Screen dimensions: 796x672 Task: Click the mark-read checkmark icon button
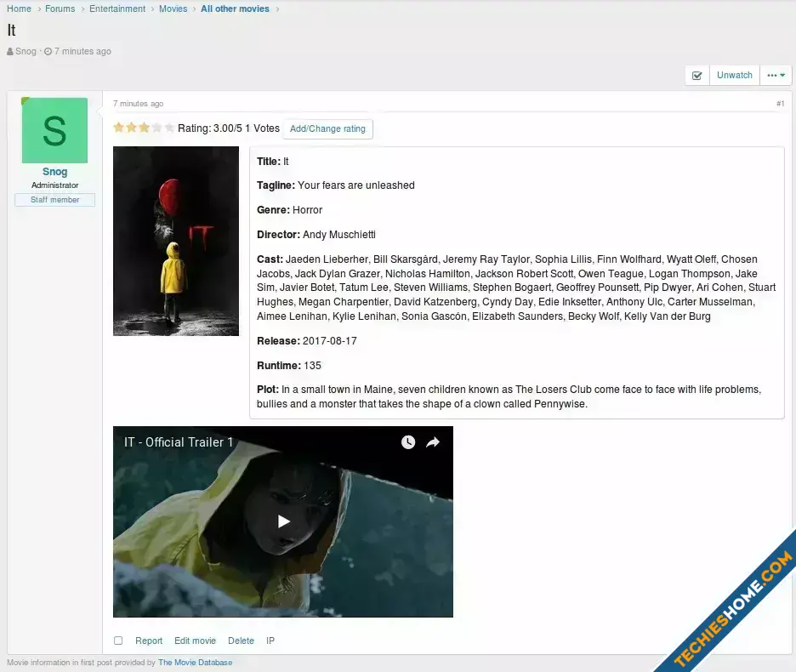click(x=697, y=75)
